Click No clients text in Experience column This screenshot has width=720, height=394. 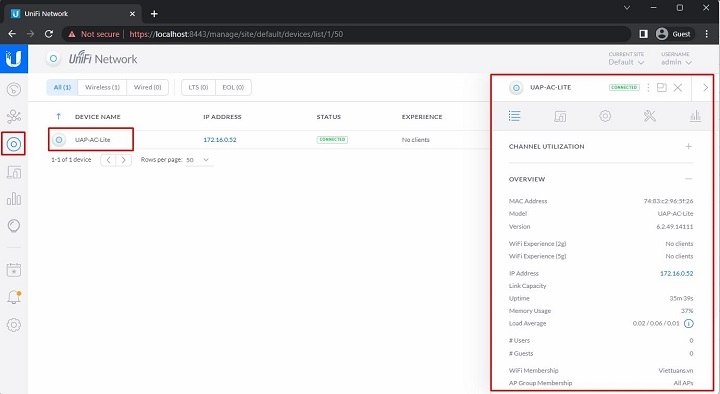pos(416,140)
